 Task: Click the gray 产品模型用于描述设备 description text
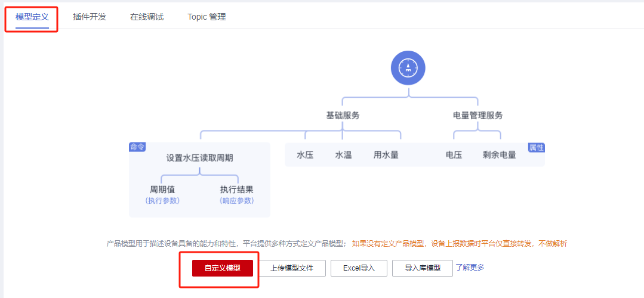(227, 244)
